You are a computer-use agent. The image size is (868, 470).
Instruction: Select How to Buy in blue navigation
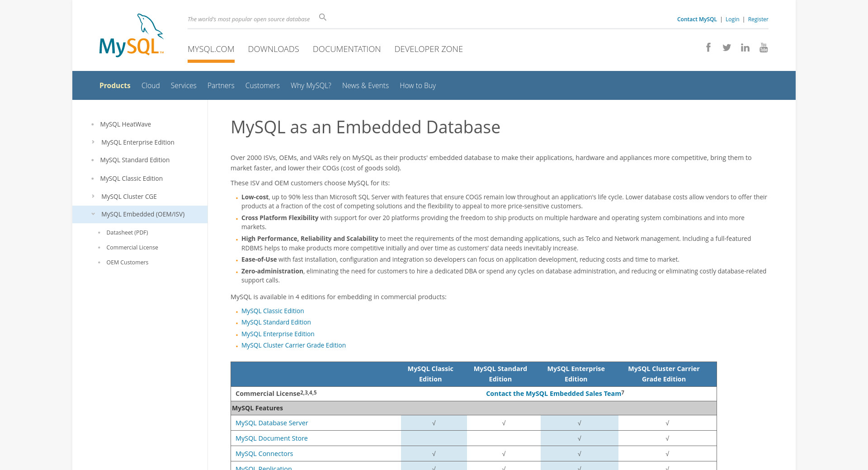[418, 85]
